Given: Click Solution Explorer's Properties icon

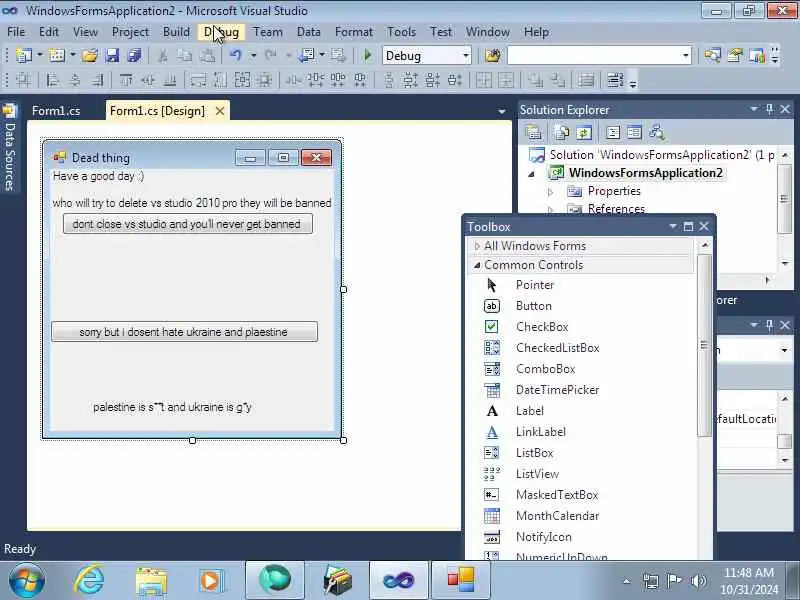Looking at the screenshot, I should click(533, 133).
